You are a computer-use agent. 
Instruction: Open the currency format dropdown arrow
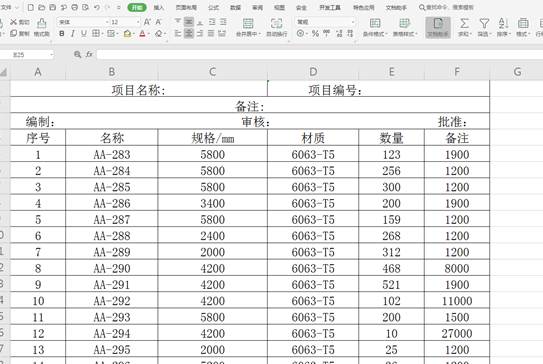pyautogui.click(x=307, y=34)
